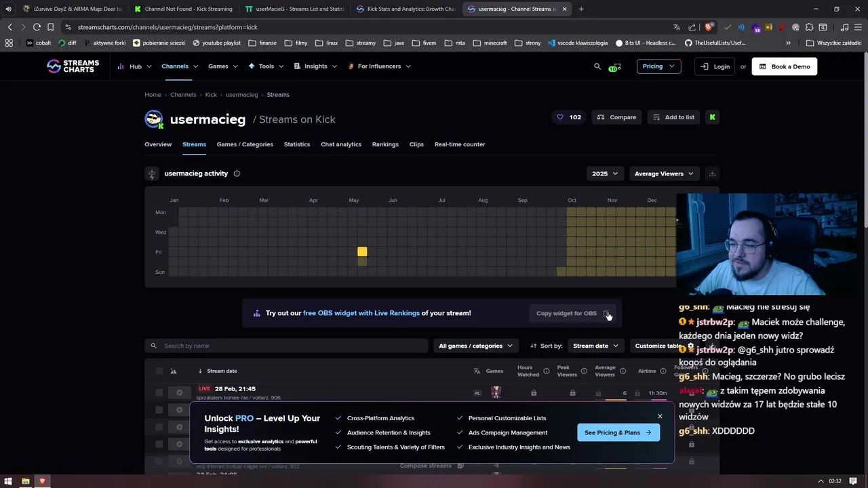The width and height of the screenshot is (868, 488).
Task: Open the browser translate icon
Action: (x=676, y=27)
